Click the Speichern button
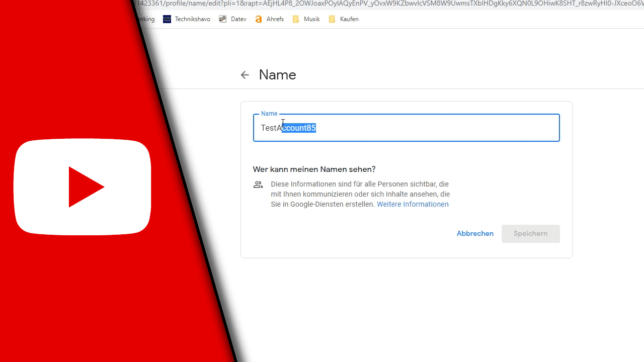Image resolution: width=644 pixels, height=362 pixels. (x=530, y=234)
